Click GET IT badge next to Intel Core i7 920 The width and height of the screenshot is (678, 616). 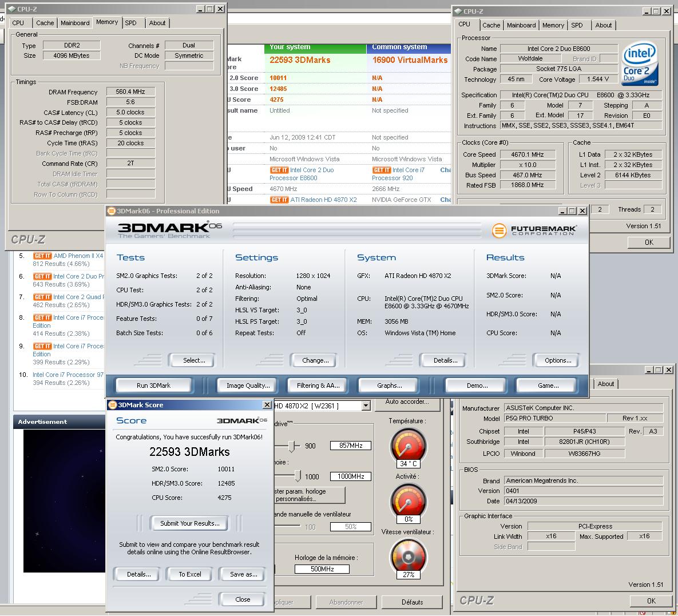click(382, 170)
